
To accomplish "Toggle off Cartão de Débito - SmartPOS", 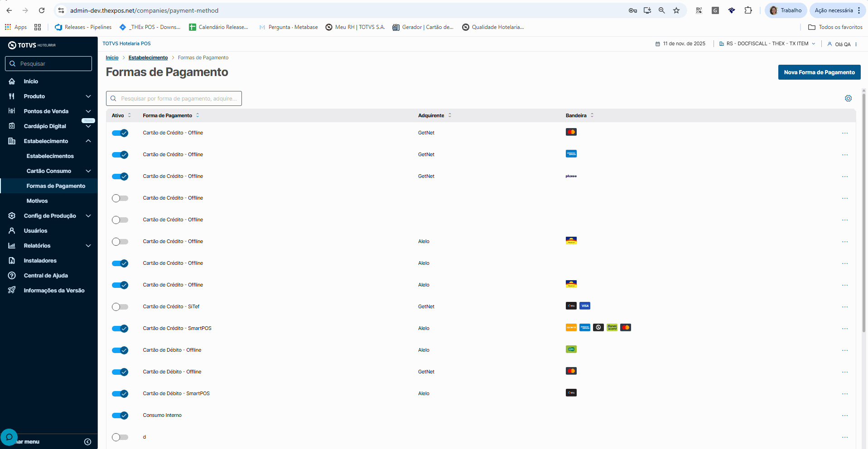I will click(x=120, y=394).
